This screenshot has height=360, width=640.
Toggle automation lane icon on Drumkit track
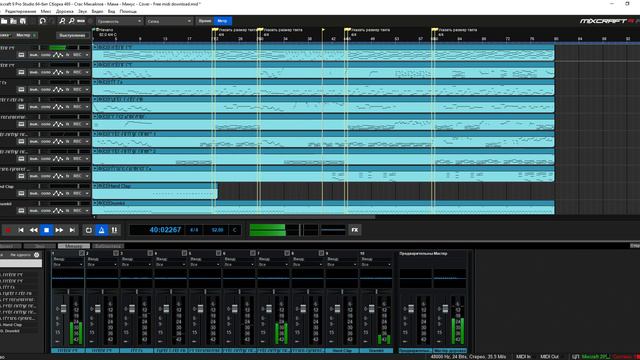(58, 211)
